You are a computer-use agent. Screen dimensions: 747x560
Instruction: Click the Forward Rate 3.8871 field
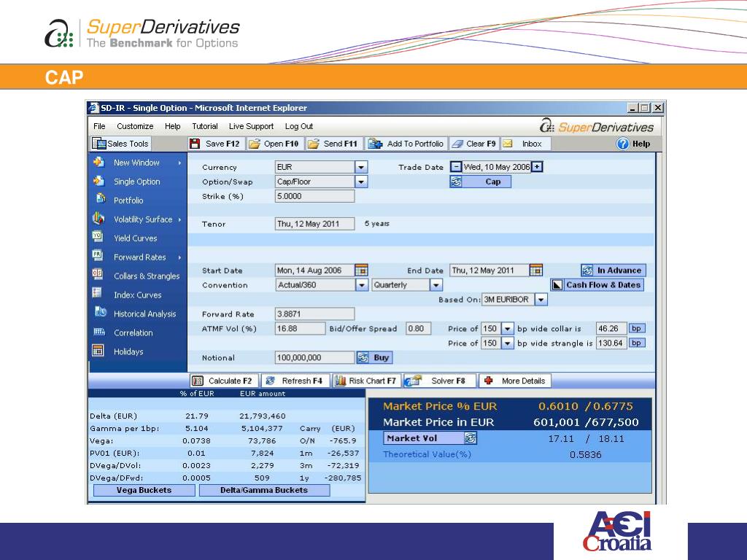click(x=314, y=314)
